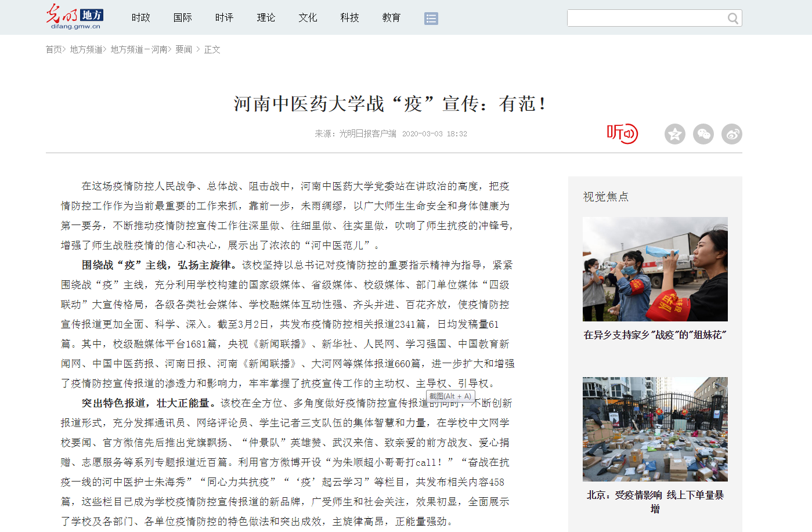812x532 pixels.
Task: Open the 地方频道－河南 breadcrumb link
Action: (139, 50)
